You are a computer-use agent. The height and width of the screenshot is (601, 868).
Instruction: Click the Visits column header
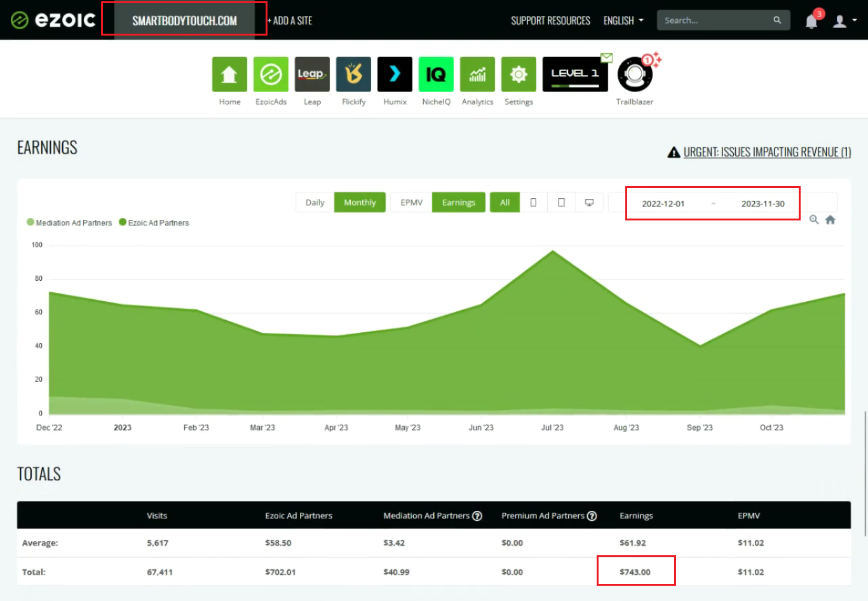157,516
